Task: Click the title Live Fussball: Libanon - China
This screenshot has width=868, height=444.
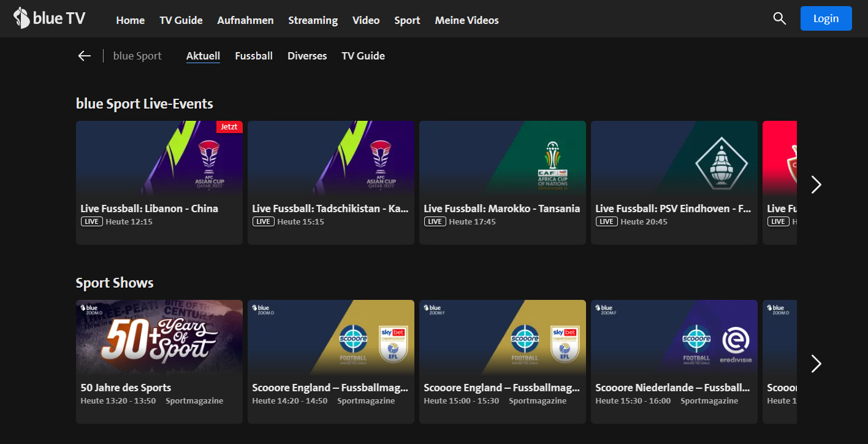Action: coord(150,209)
